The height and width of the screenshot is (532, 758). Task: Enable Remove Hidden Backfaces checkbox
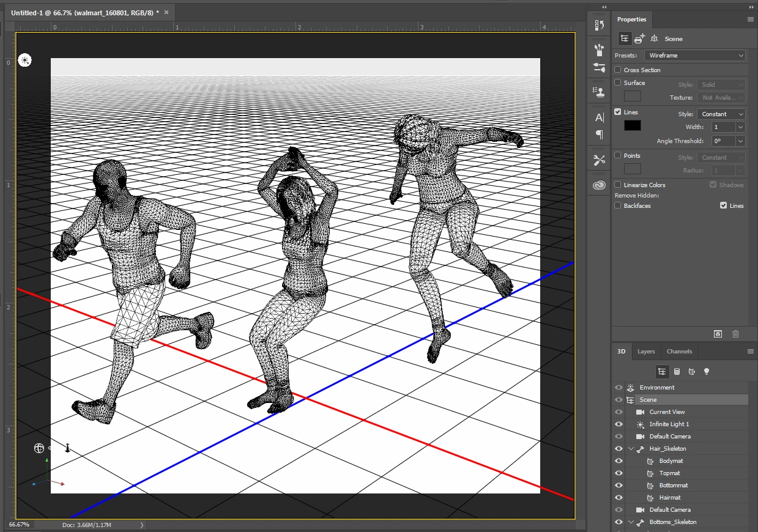tap(618, 205)
